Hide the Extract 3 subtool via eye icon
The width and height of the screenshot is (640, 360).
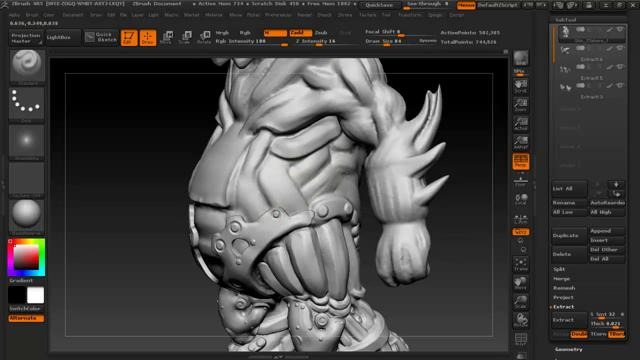(620, 85)
